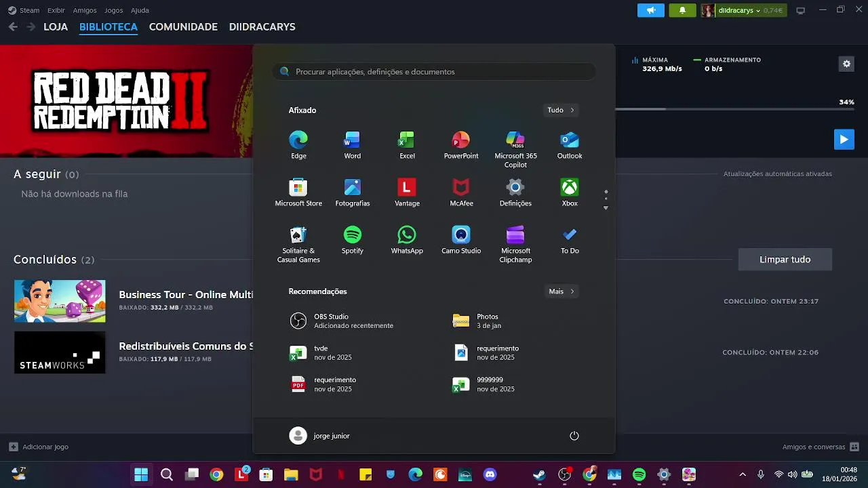The height and width of the screenshot is (488, 868).
Task: Open Steam Big Picture mode icon
Action: coord(800,10)
